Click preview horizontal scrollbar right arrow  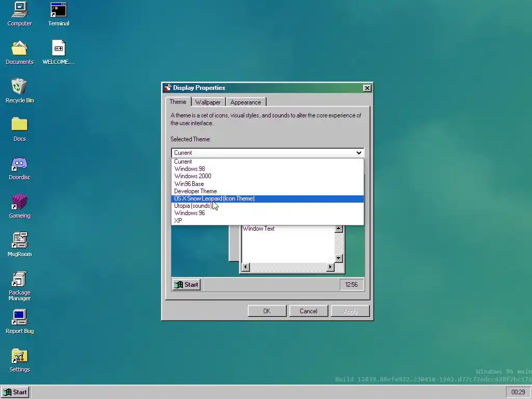point(330,268)
